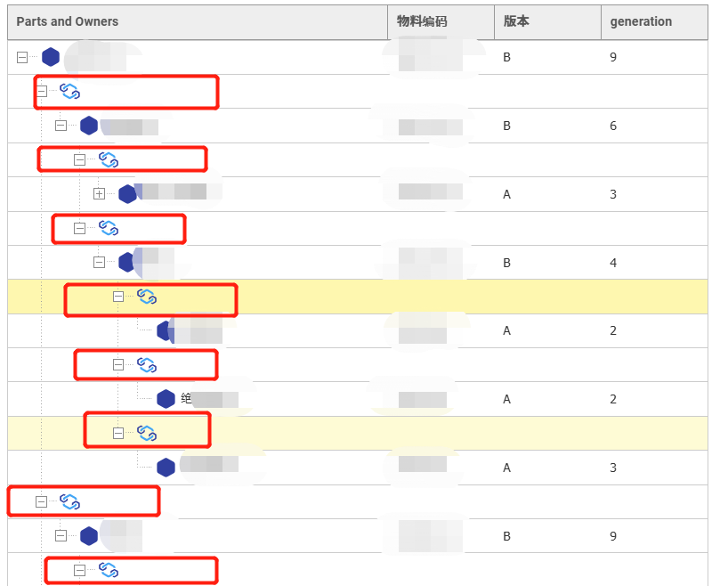728x586 pixels.
Task: Click the generation column header
Action: [641, 21]
